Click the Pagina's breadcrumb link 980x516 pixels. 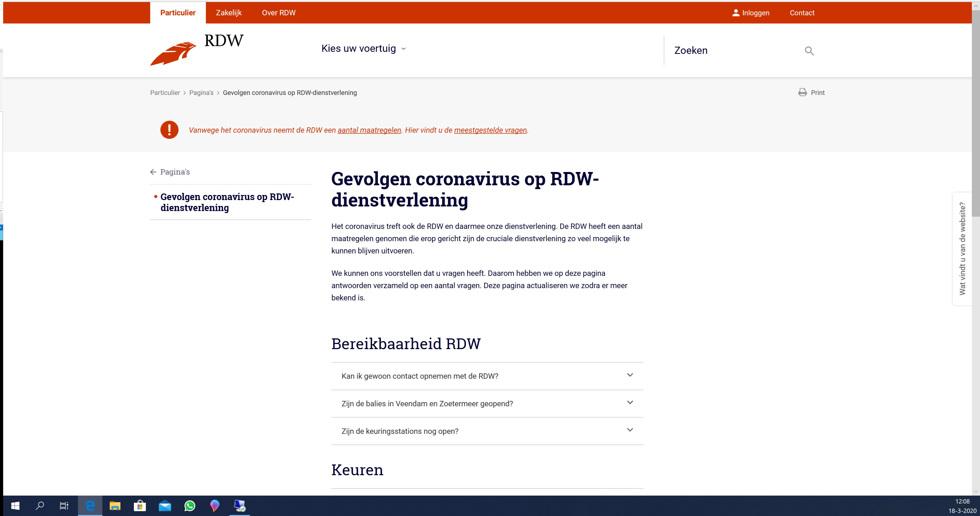pyautogui.click(x=201, y=92)
